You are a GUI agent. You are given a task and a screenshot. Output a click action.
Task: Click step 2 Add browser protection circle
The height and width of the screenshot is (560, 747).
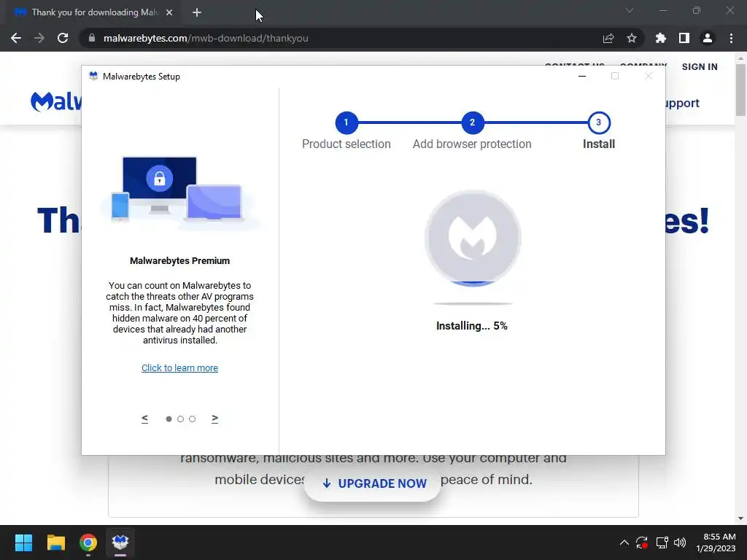tap(472, 122)
